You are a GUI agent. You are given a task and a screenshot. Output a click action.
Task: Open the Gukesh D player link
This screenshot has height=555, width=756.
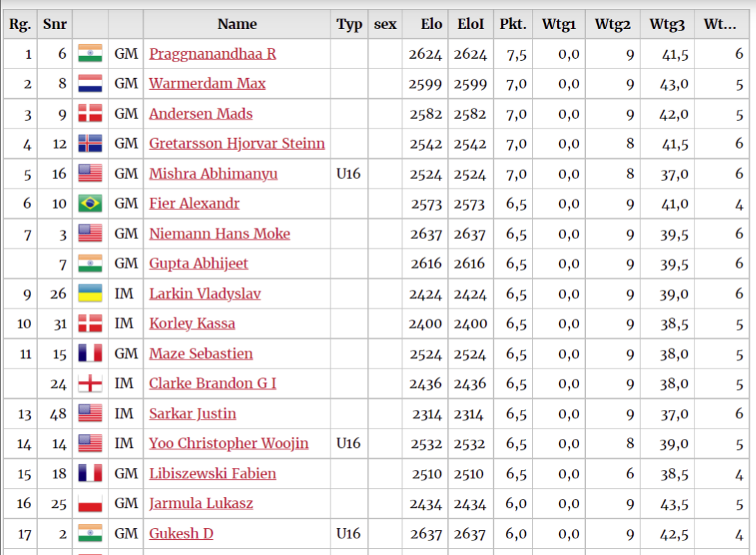pos(181,534)
